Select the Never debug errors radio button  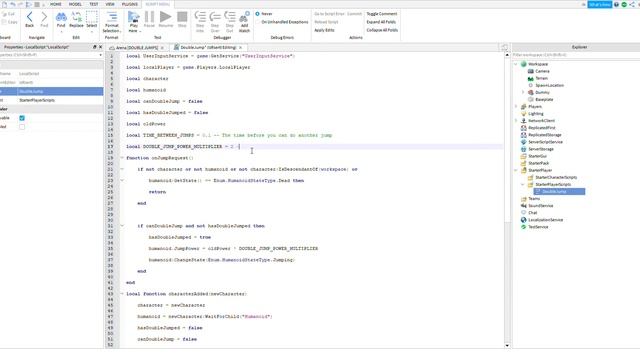point(258,14)
